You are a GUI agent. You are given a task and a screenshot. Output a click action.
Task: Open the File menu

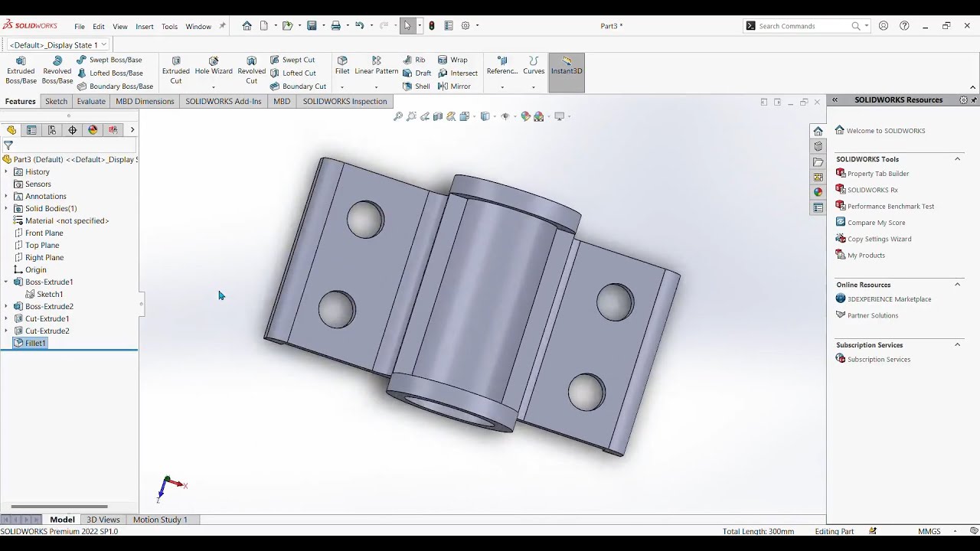[x=80, y=26]
